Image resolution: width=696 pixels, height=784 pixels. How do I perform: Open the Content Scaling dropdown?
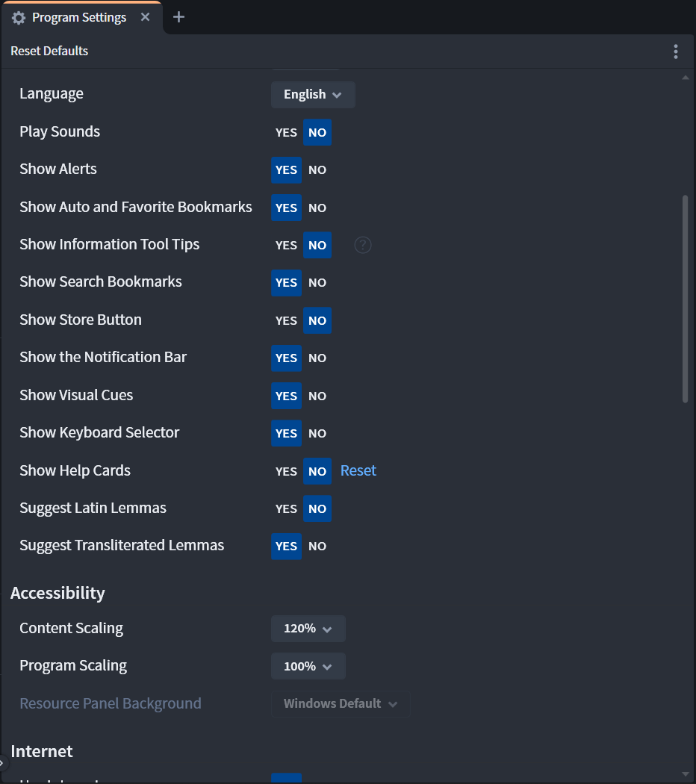[x=308, y=629]
